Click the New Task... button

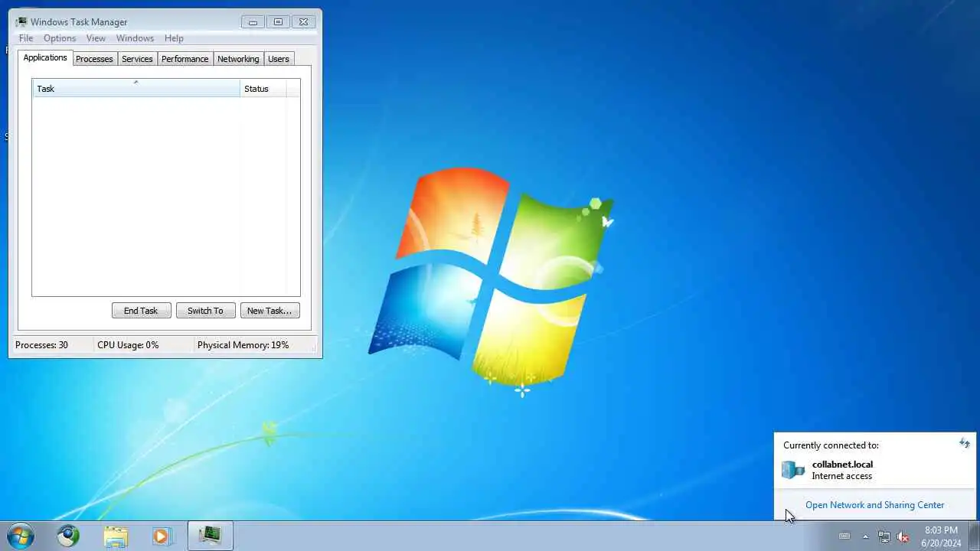[269, 310]
